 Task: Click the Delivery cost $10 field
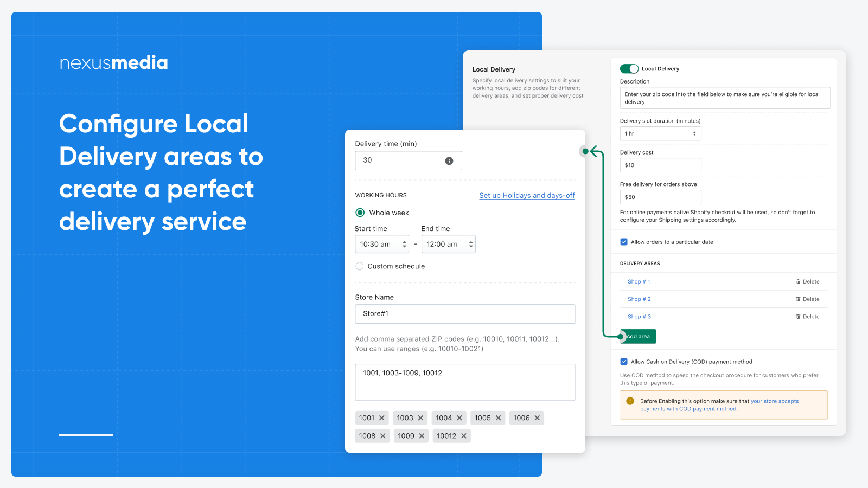point(661,165)
